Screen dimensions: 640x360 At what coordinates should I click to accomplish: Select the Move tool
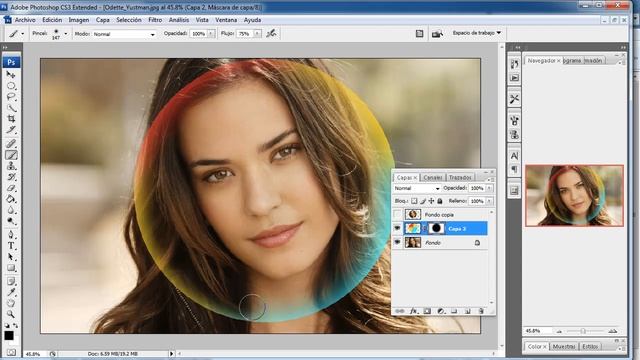(11, 75)
